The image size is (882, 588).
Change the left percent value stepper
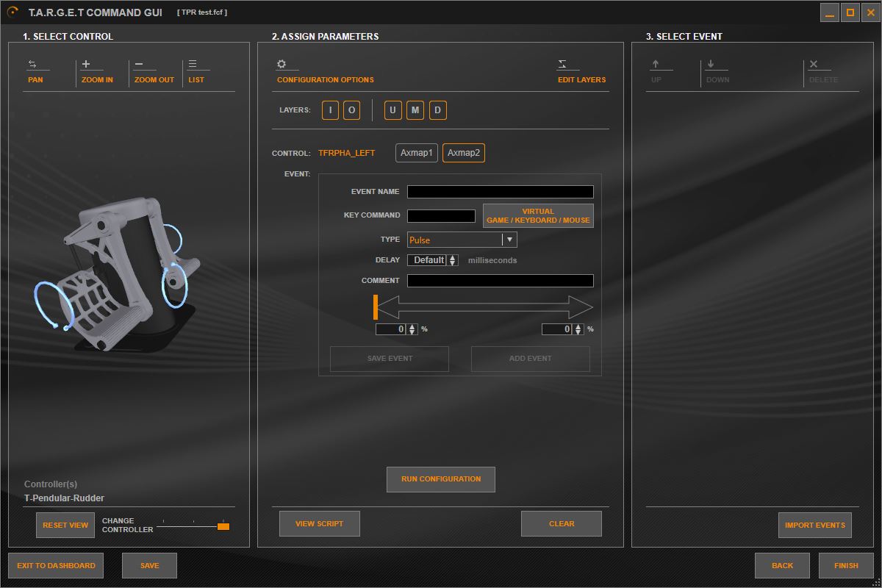tap(412, 329)
